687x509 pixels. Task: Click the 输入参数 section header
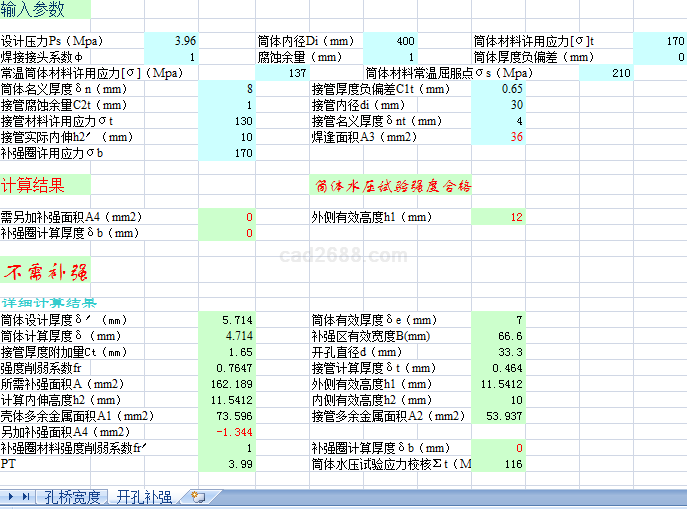(x=33, y=10)
